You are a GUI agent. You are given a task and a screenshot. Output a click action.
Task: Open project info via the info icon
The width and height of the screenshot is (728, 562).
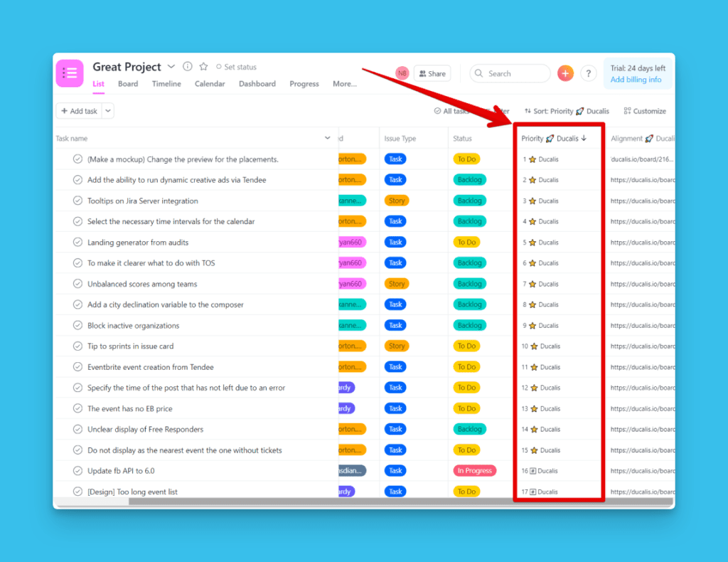tap(187, 66)
